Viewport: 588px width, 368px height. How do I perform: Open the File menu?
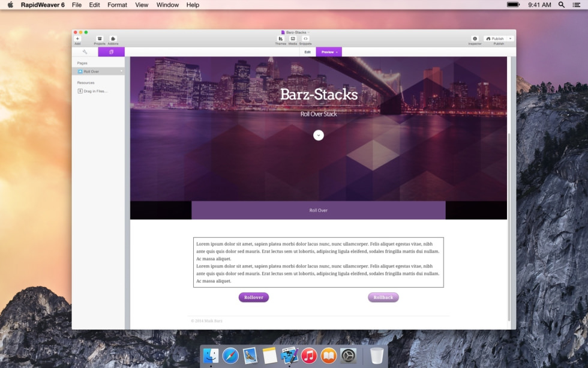(77, 5)
